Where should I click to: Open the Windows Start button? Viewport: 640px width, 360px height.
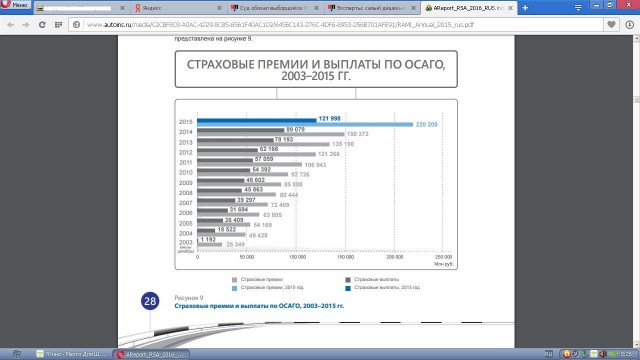[16, 354]
